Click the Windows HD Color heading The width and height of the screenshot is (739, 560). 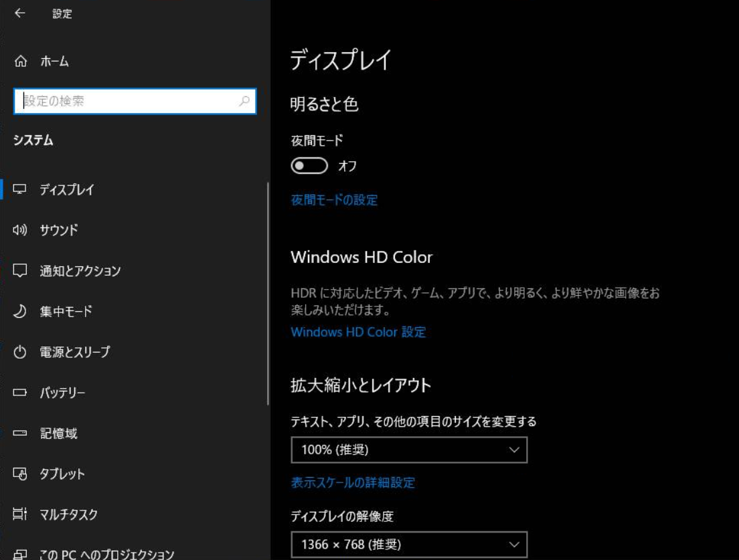361,257
